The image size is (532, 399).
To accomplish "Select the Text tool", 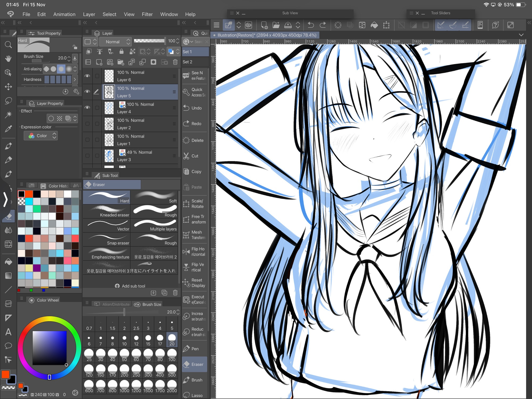I will pos(8,332).
